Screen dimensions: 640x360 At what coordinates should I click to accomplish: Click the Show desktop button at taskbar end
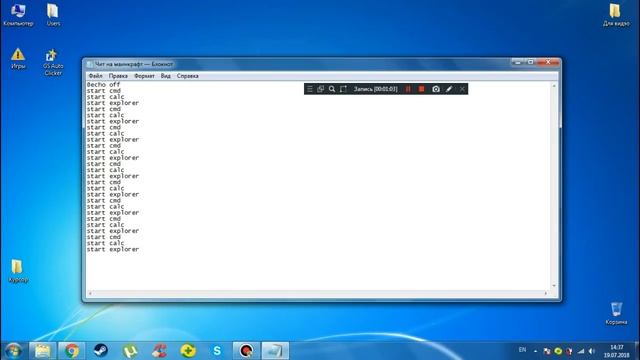(637, 351)
